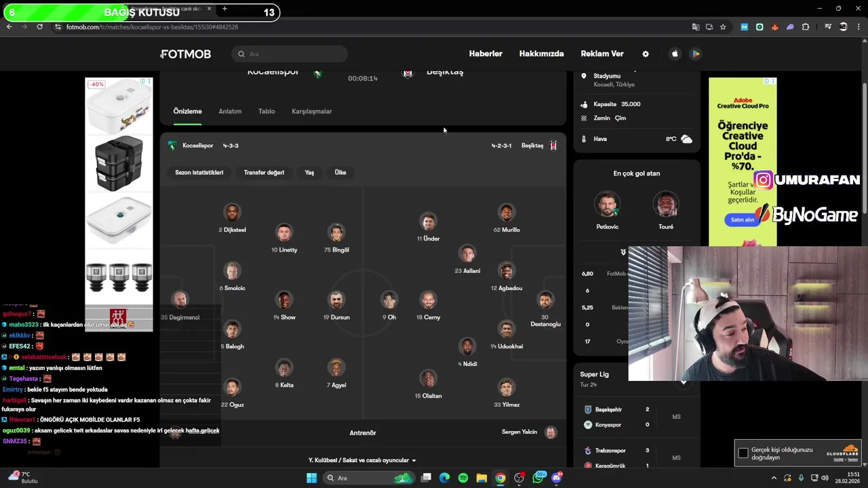This screenshot has width=868, height=488.
Task: Switch to the Karşılaşmalar tab
Action: pos(312,111)
